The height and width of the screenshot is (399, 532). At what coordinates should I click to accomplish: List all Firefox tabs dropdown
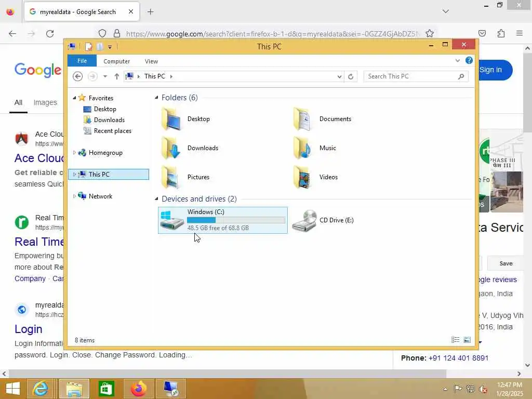[x=445, y=11]
